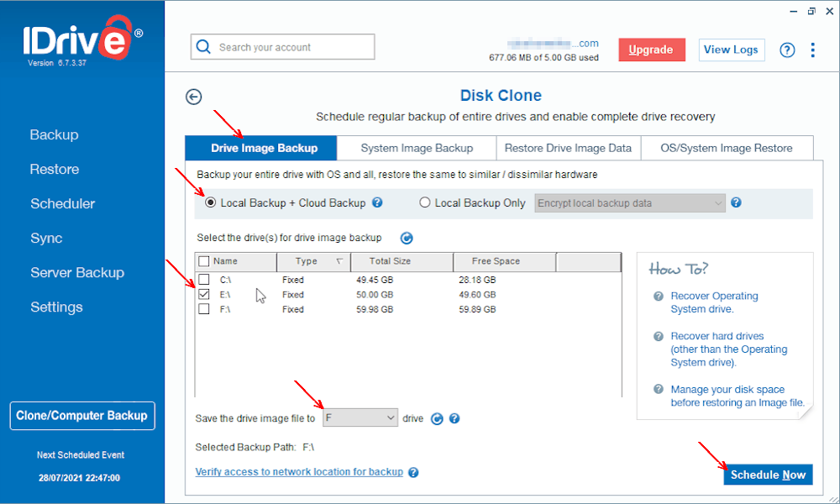Open Recover hard drives how-to link

tap(728, 349)
